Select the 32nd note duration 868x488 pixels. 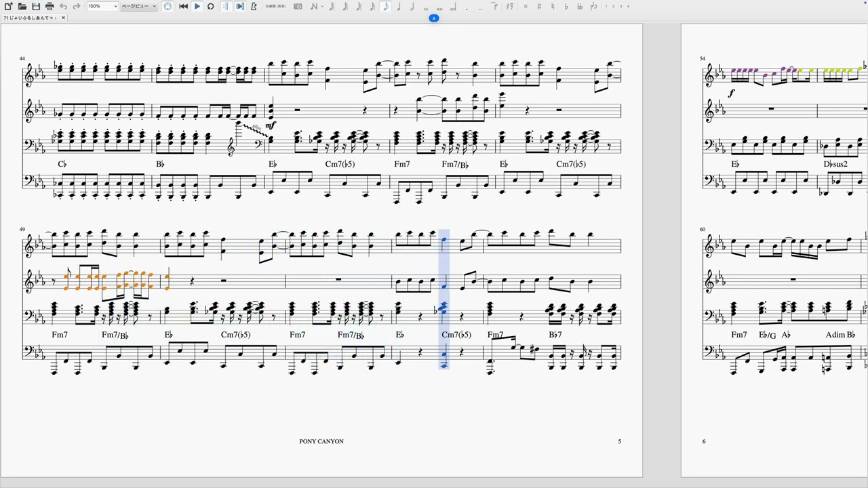click(359, 6)
